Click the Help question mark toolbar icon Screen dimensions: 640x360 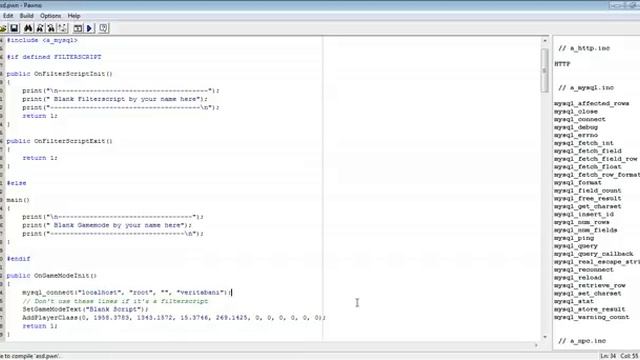(103, 28)
